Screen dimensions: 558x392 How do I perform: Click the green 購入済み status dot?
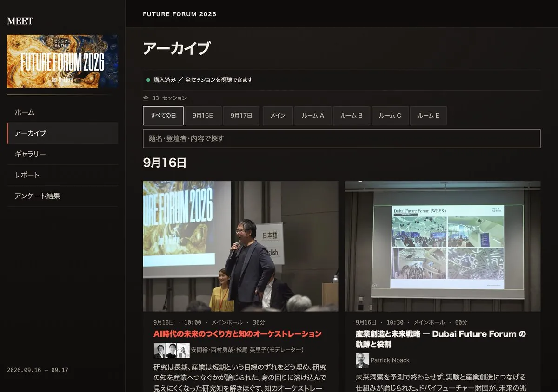pos(148,80)
